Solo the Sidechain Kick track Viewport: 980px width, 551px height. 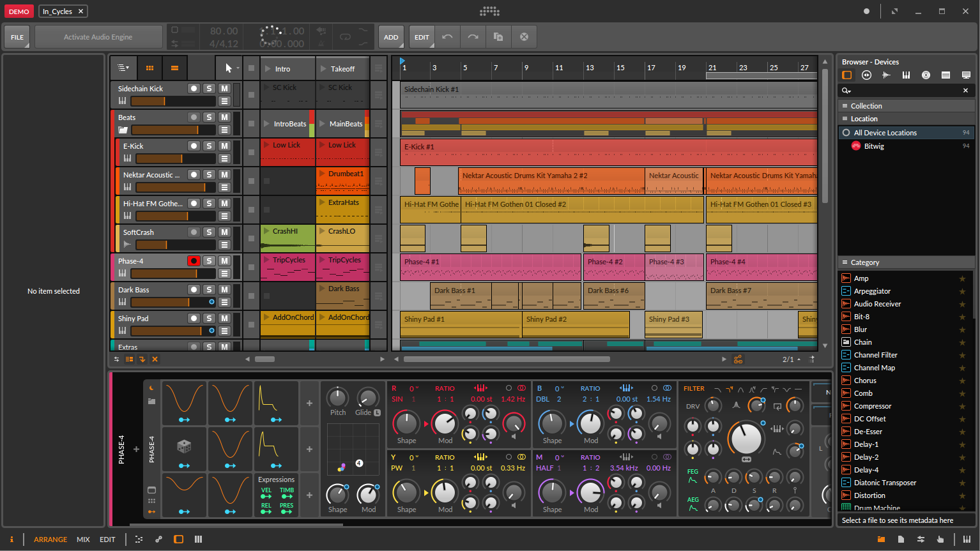click(x=209, y=89)
